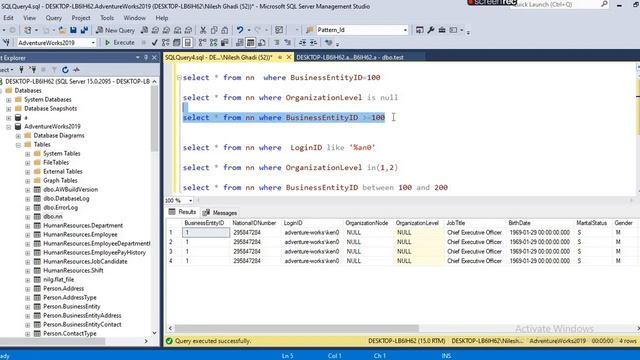Expand the System Databases folder
The height and width of the screenshot is (360, 640).
9,100
